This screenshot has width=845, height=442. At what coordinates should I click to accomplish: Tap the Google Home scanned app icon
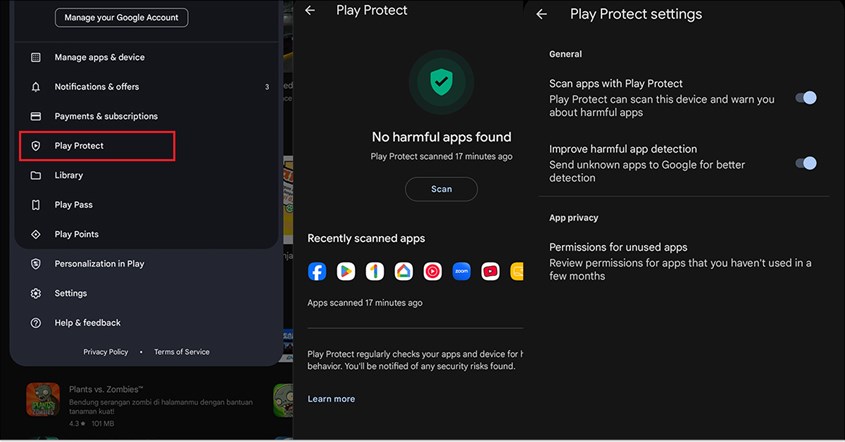point(404,272)
